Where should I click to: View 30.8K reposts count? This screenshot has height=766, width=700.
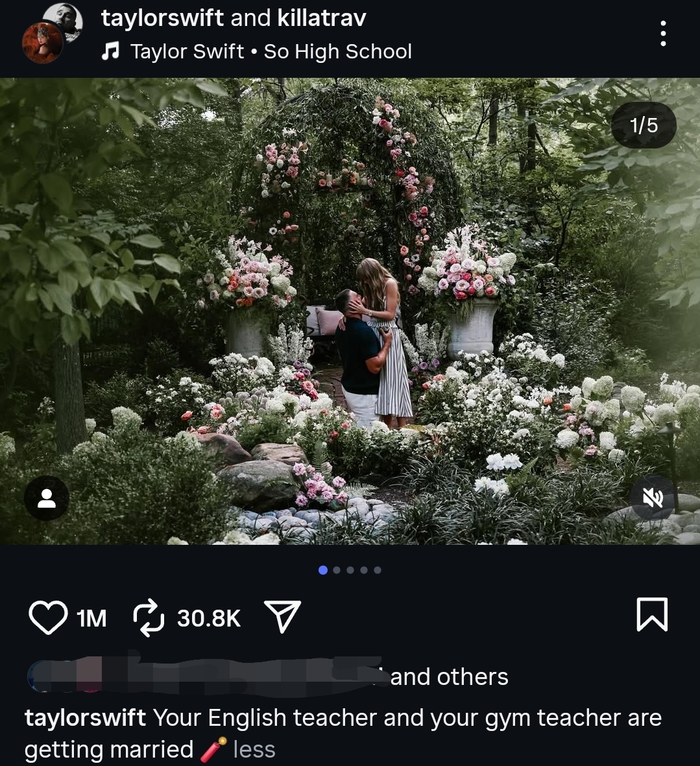click(209, 618)
